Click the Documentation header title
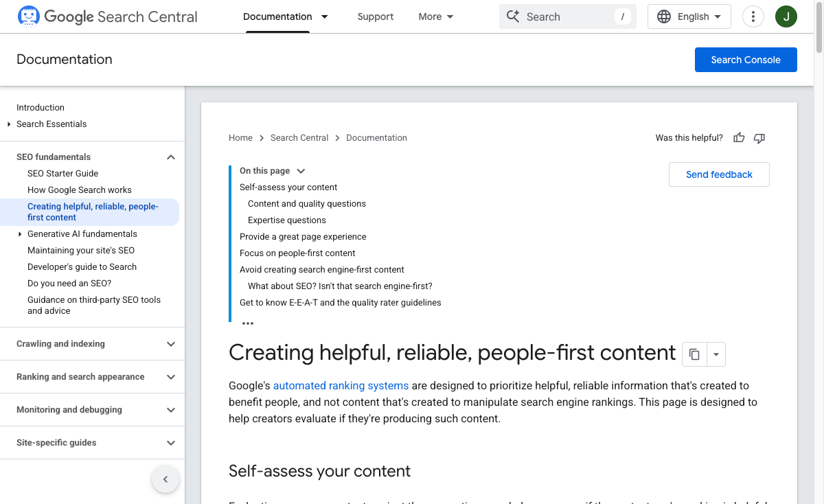824x504 pixels. (x=65, y=60)
